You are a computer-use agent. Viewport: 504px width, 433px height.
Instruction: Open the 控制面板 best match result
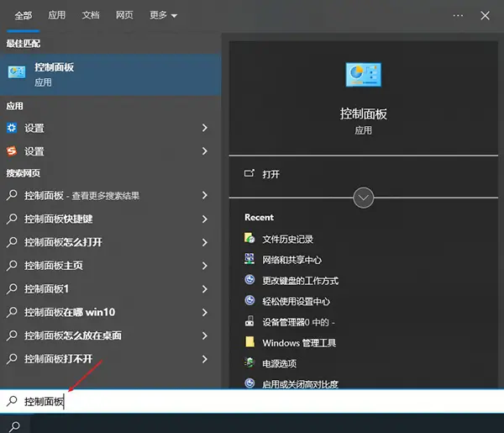pyautogui.click(x=110, y=75)
